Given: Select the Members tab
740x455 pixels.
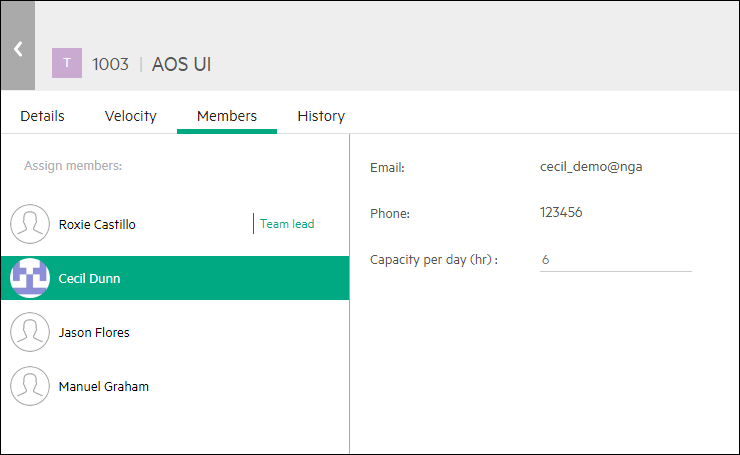Looking at the screenshot, I should 226,116.
